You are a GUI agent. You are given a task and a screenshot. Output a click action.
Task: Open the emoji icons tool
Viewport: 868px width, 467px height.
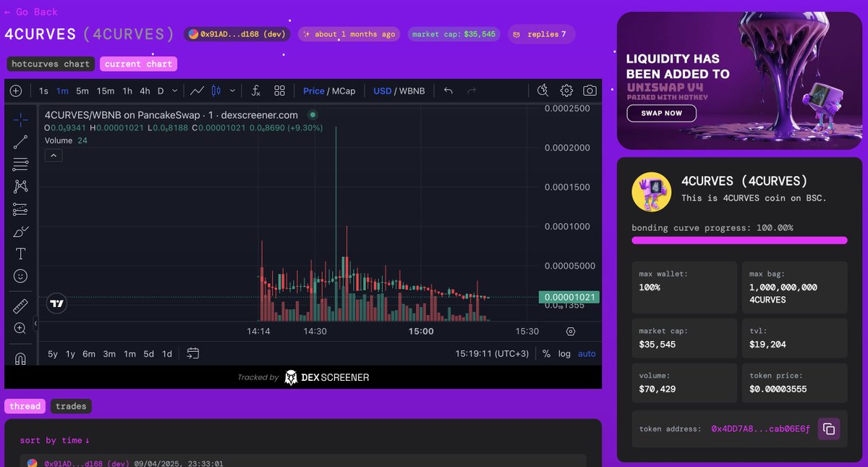20,276
